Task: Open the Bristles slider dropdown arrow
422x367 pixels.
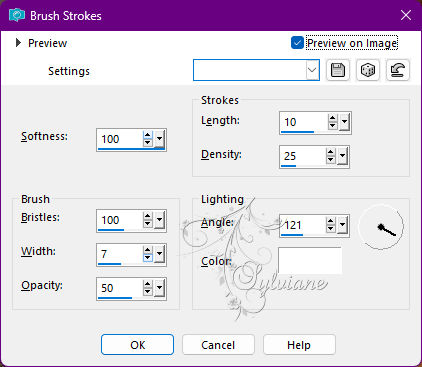Action: pyautogui.click(x=160, y=220)
